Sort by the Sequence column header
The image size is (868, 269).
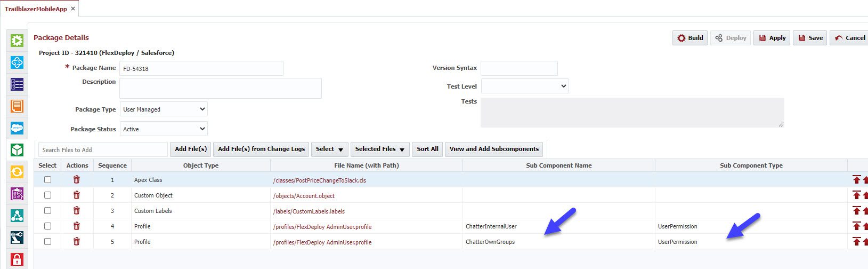[112, 165]
